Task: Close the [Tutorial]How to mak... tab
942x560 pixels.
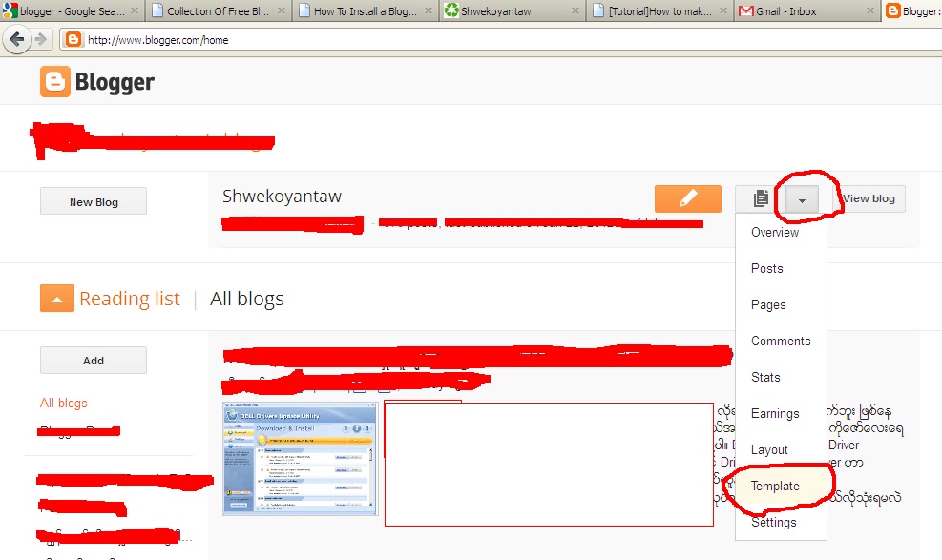Action: coord(722,10)
